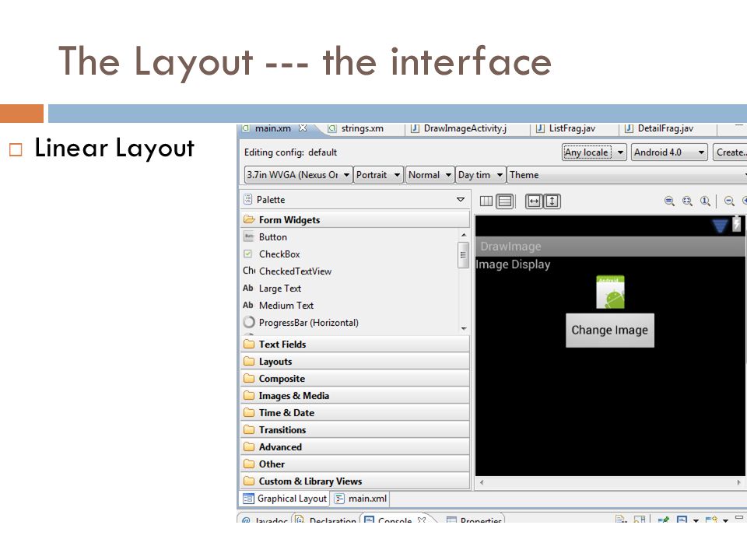The width and height of the screenshot is (747, 560).
Task: Click the Open Console icon
Action: click(x=710, y=520)
